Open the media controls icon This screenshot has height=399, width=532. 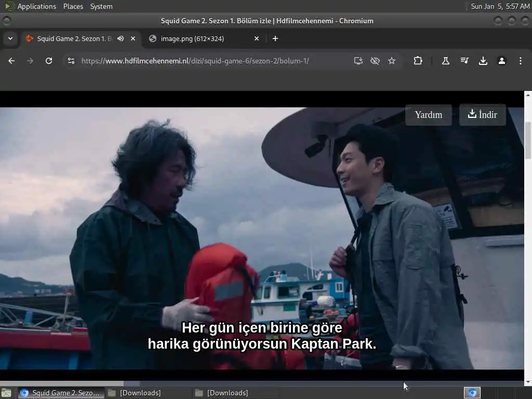(x=464, y=61)
